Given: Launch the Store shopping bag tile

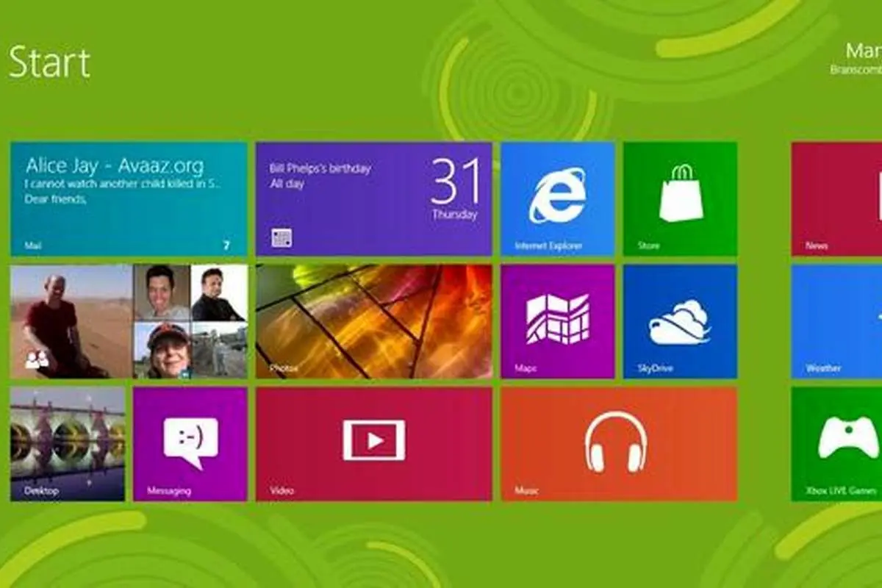Looking at the screenshot, I should (680, 199).
